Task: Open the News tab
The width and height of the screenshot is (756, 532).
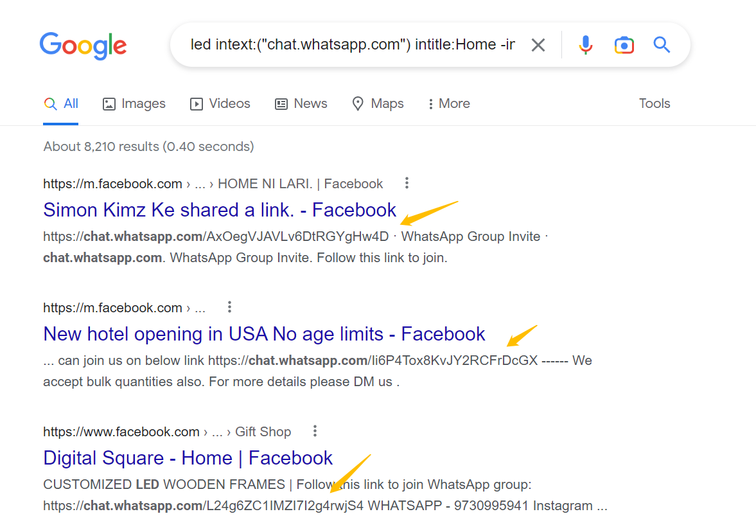Action: coord(301,103)
